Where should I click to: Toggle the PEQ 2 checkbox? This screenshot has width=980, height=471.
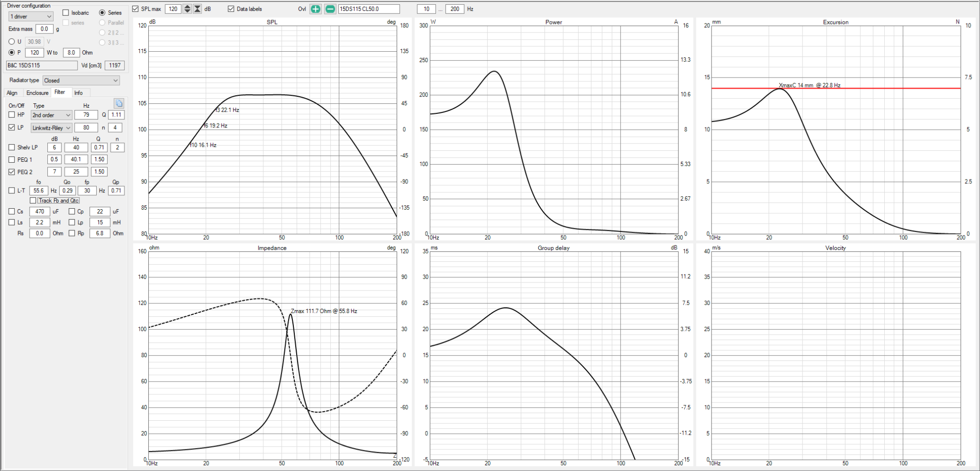click(12, 172)
